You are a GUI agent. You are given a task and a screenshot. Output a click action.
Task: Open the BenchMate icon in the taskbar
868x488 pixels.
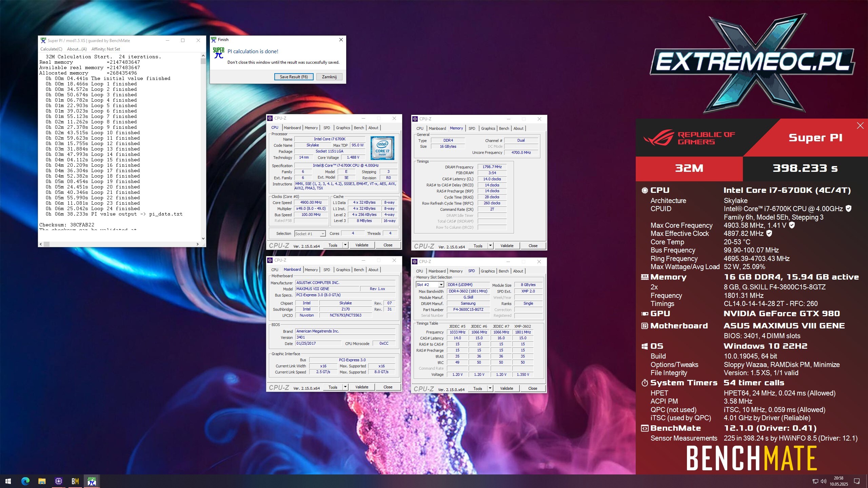[75, 481]
